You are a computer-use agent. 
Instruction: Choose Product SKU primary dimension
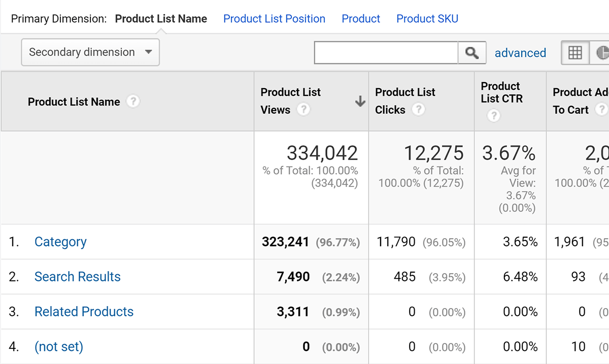point(427,19)
